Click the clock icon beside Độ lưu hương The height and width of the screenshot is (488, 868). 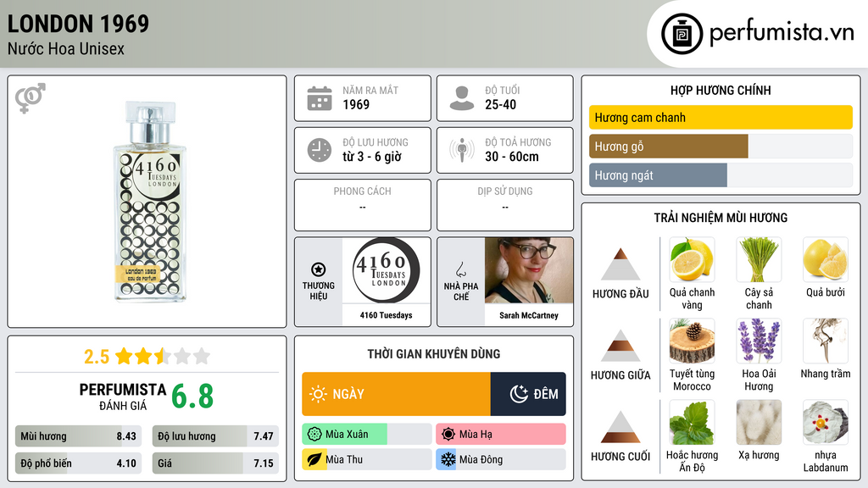pos(320,150)
